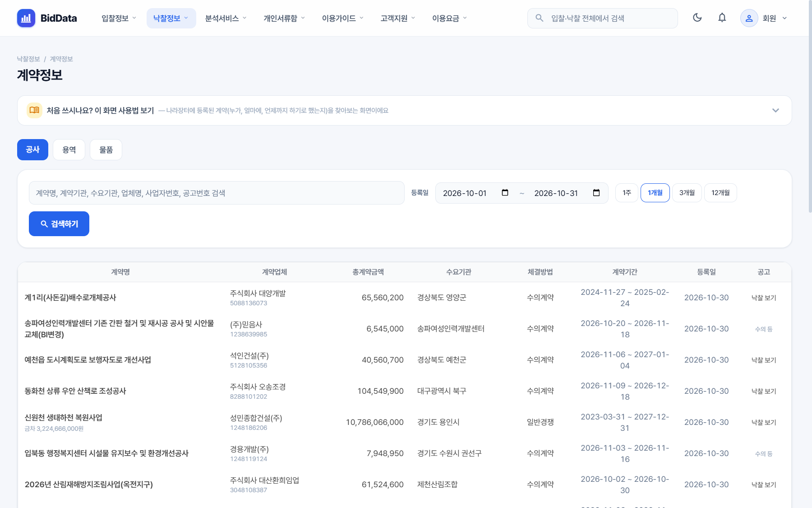This screenshot has width=812, height=508.
Task: Open 이용가이드 menu dropdown
Action: click(342, 18)
